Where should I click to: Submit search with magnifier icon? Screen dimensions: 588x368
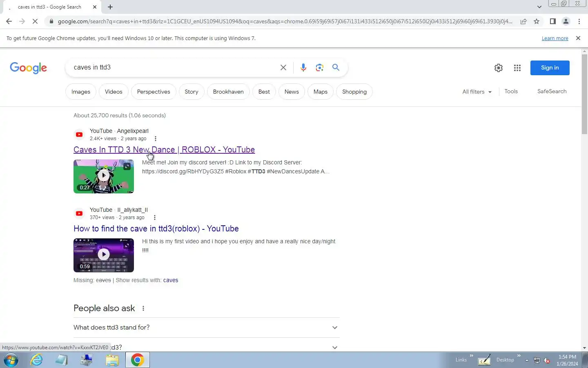[336, 67]
